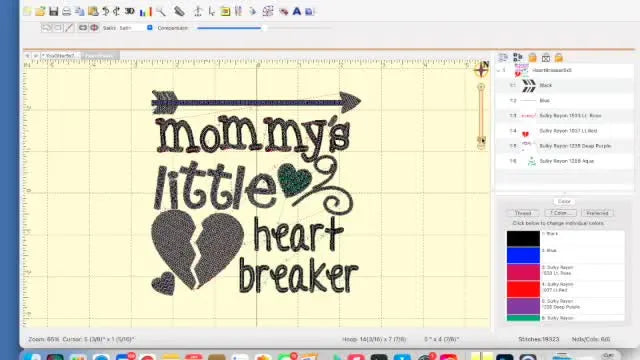Click the New file icon
This screenshot has width=640, height=360.
[27, 11]
